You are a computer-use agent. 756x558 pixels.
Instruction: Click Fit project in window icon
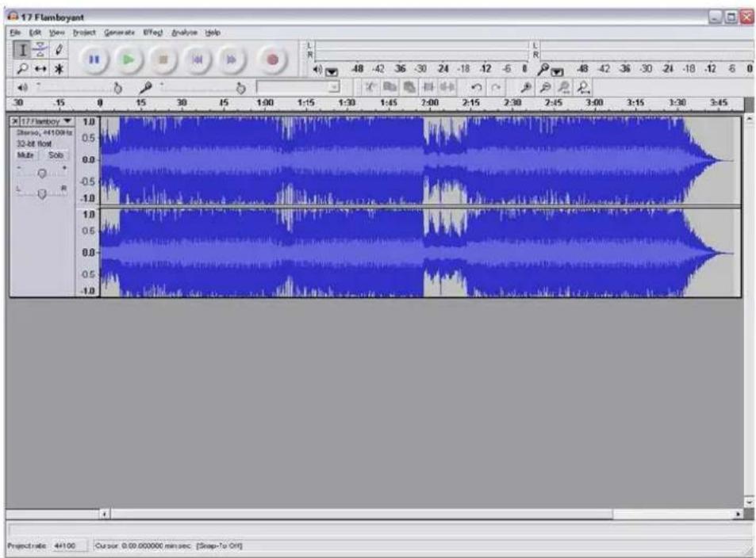[x=583, y=87]
